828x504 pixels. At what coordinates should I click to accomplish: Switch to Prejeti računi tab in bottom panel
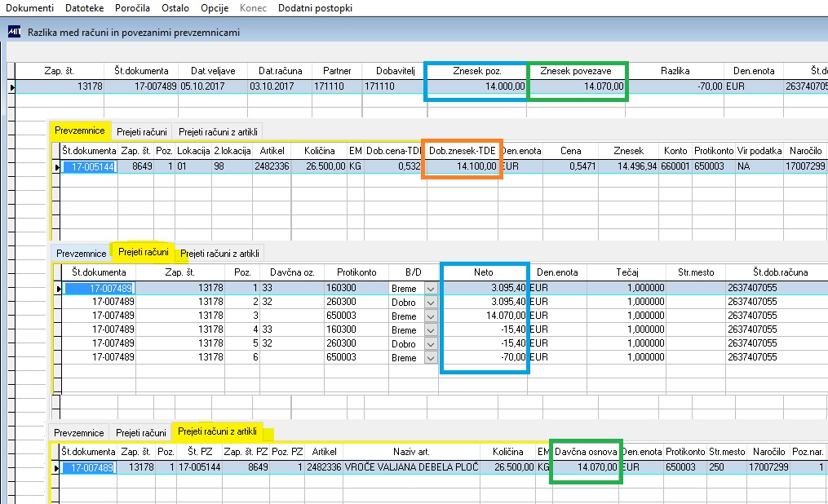tap(141, 433)
